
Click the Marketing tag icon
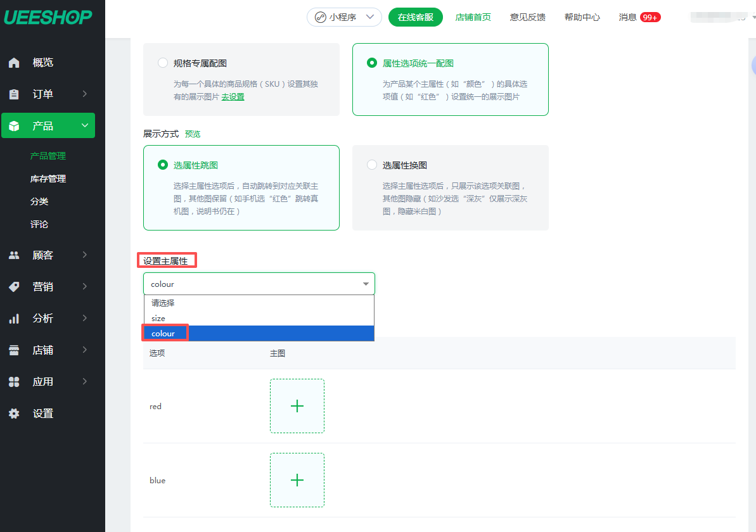point(14,287)
